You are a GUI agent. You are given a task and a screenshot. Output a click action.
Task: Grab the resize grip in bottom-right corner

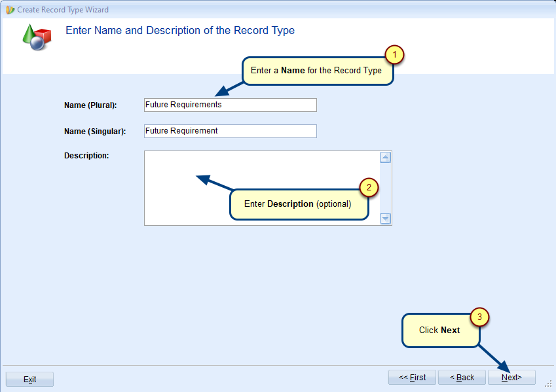[548, 384]
